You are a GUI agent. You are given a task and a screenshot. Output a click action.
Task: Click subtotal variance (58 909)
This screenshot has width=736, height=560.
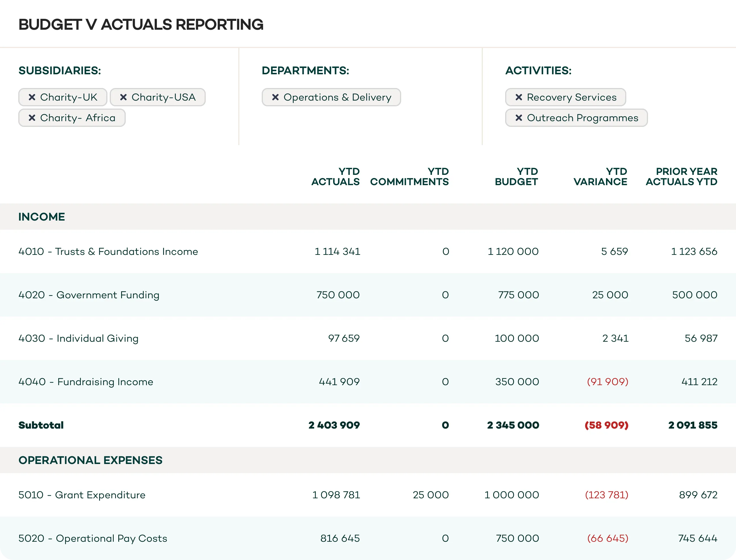click(607, 425)
